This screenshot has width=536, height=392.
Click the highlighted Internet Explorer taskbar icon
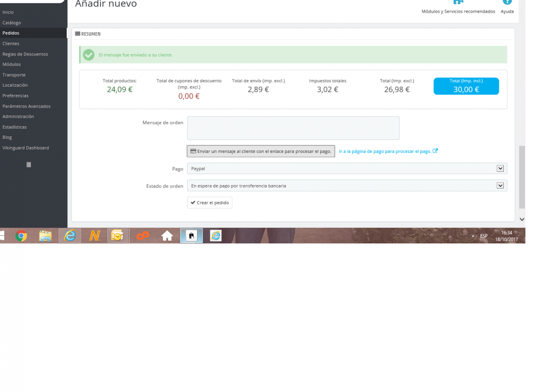click(x=70, y=236)
